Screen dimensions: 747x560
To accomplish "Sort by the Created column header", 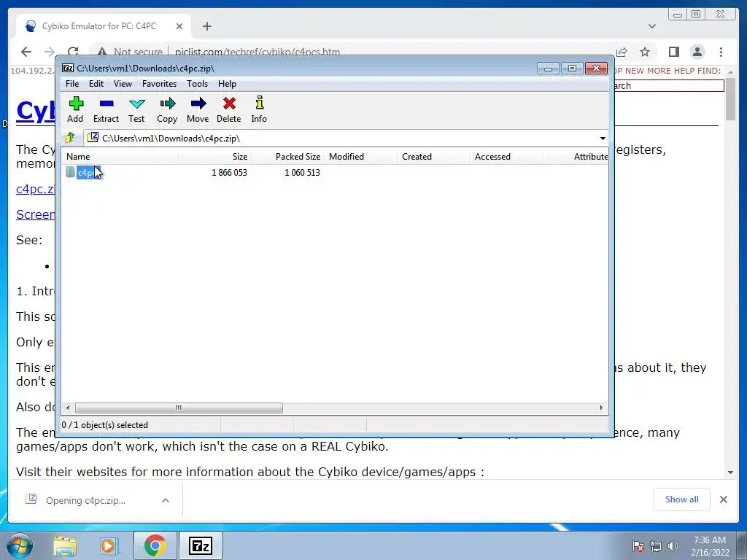I will pyautogui.click(x=433, y=157).
